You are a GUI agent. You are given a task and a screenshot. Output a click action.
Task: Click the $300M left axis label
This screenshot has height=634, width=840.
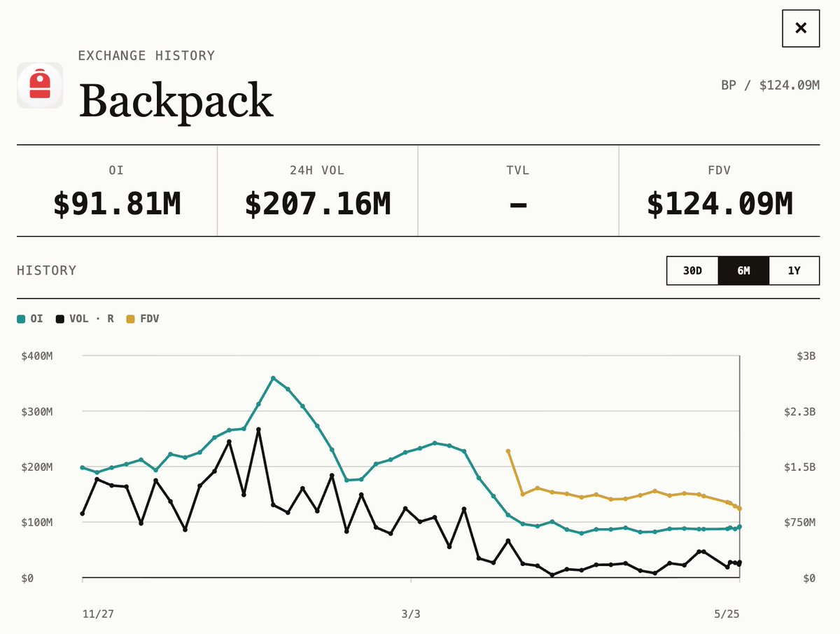point(37,411)
